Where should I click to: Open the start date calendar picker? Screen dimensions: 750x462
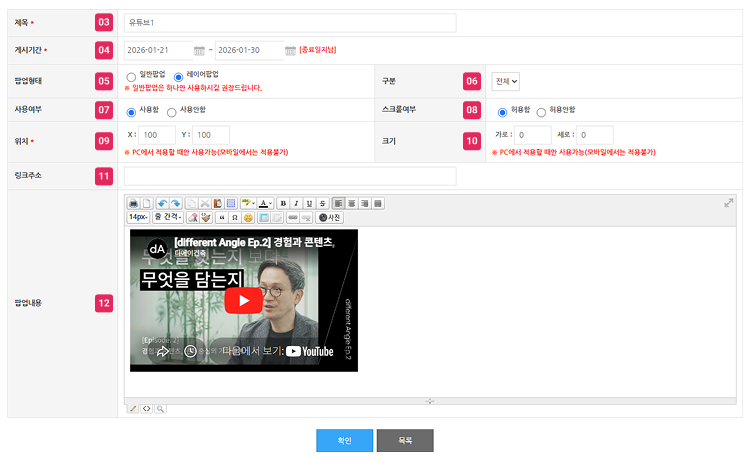(199, 50)
